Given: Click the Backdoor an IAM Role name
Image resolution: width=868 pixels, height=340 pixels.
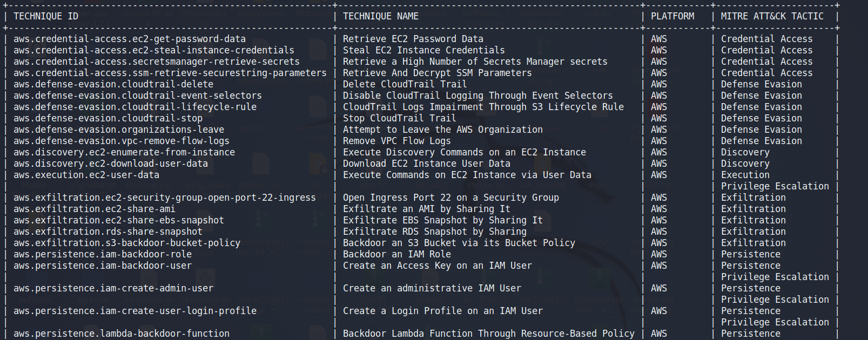Looking at the screenshot, I should coord(397,254).
